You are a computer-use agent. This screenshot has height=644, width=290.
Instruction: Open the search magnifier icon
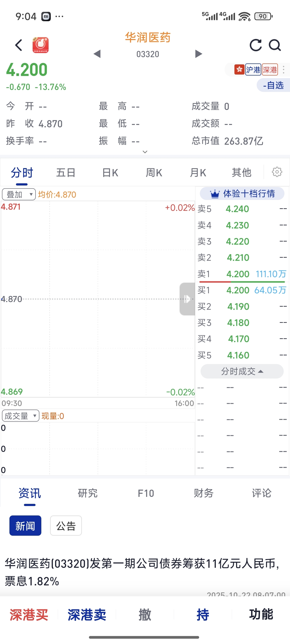275,45
